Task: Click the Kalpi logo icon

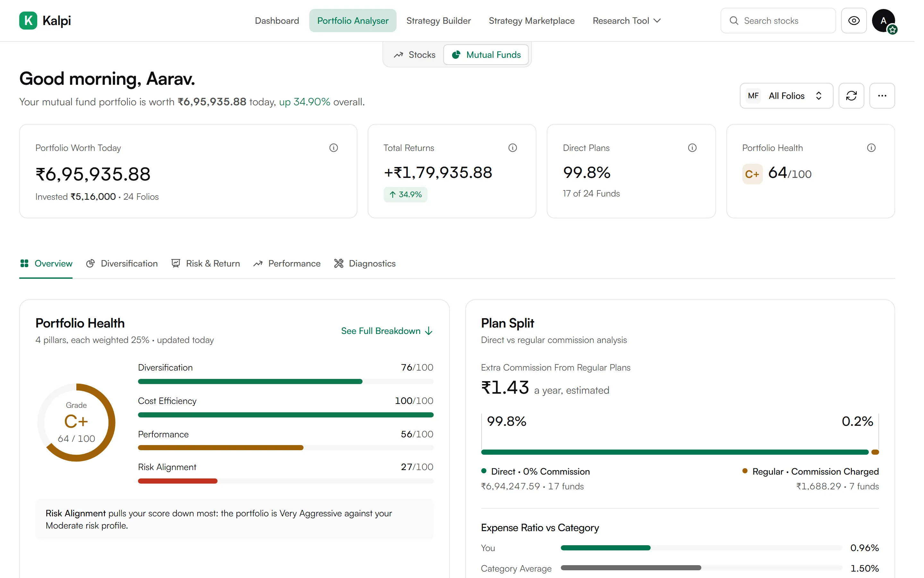Action: [28, 21]
